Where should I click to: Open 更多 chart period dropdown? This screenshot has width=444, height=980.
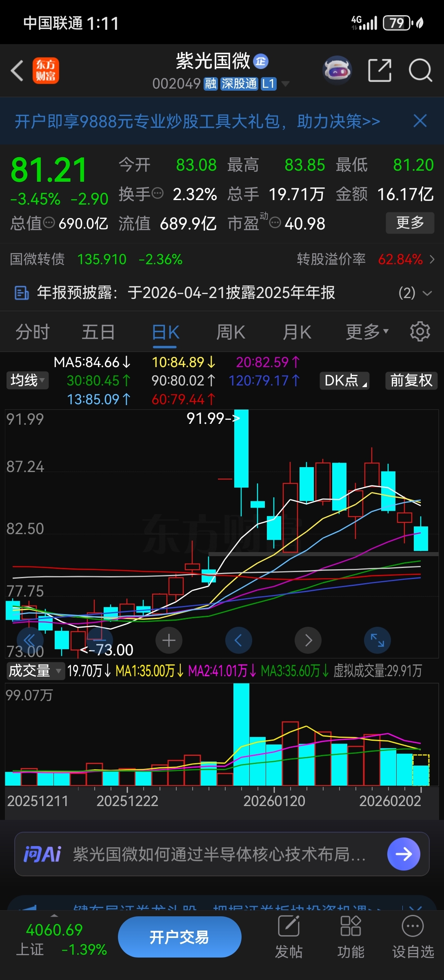tap(367, 332)
